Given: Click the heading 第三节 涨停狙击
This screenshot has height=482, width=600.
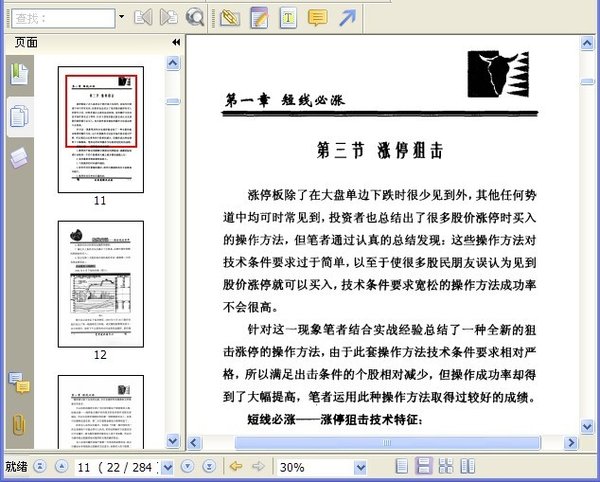Looking at the screenshot, I should tap(380, 150).
